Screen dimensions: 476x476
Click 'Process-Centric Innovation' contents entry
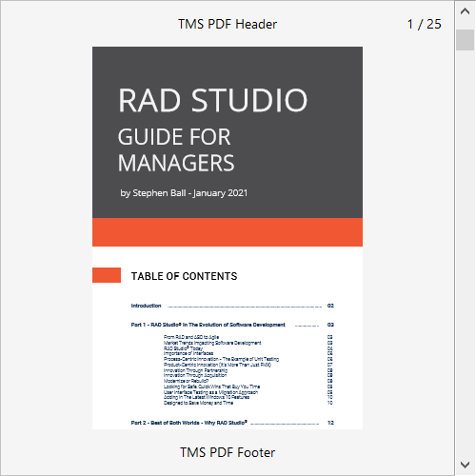point(221,359)
